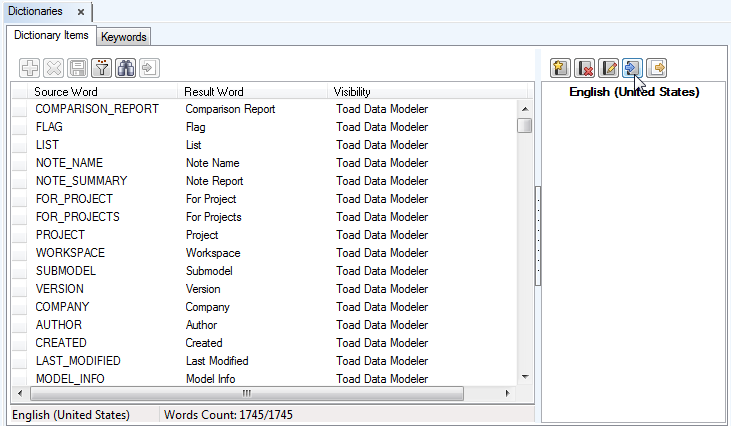This screenshot has width=731, height=426.
Task: Select the Dictionary Items tab
Action: [51, 35]
